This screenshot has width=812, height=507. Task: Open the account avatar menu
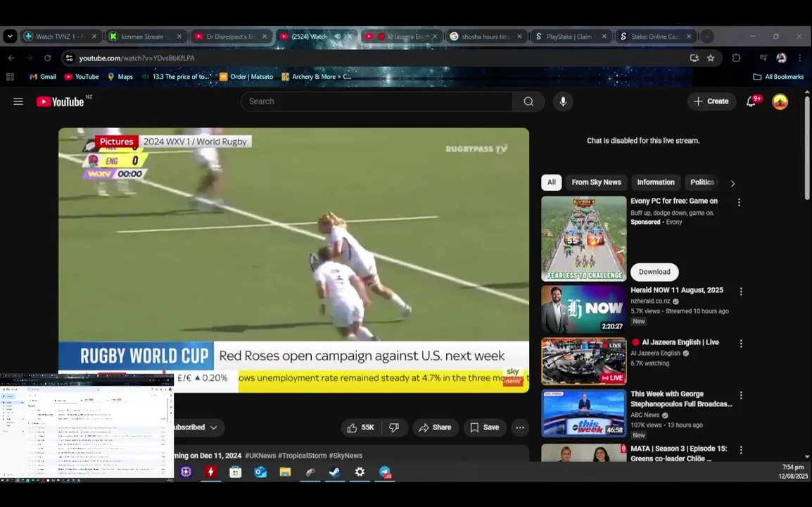780,101
